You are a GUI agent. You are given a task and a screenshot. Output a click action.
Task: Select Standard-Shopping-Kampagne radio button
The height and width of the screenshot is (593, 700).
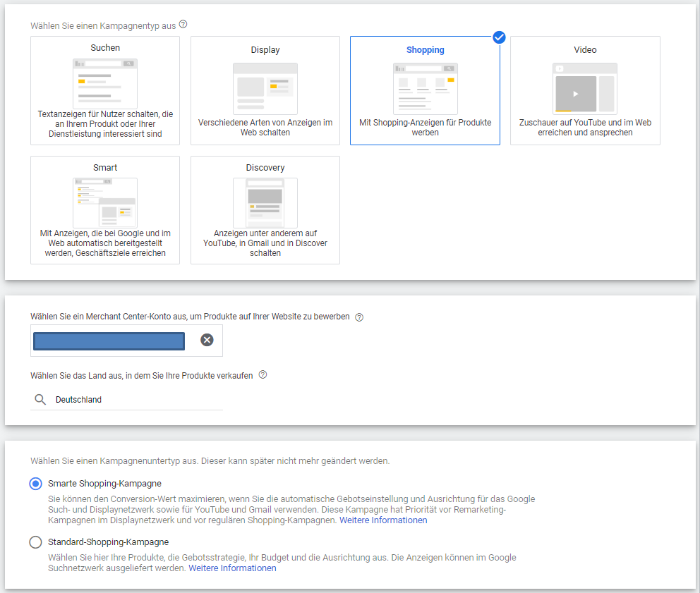(35, 542)
